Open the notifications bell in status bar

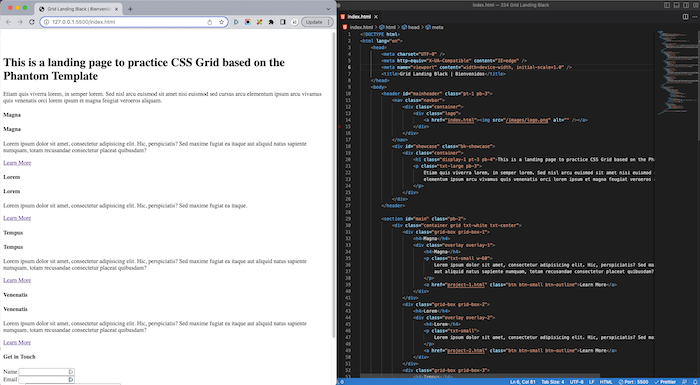[694, 382]
